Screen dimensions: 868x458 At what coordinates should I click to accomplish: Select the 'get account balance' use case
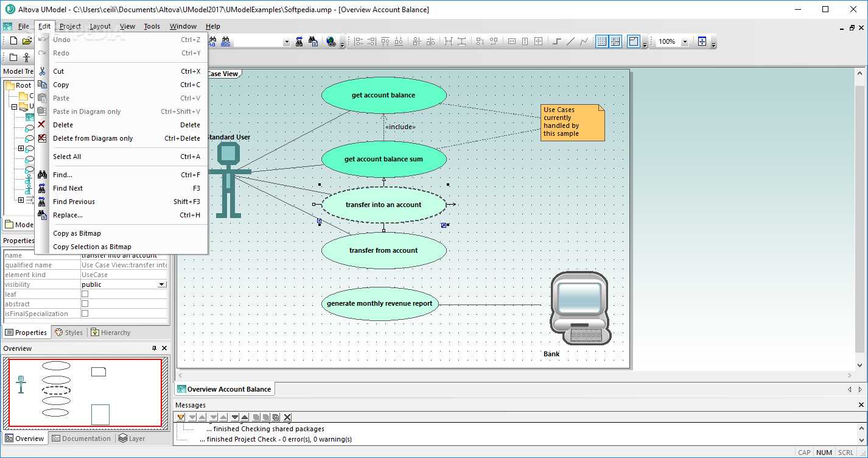coord(383,95)
